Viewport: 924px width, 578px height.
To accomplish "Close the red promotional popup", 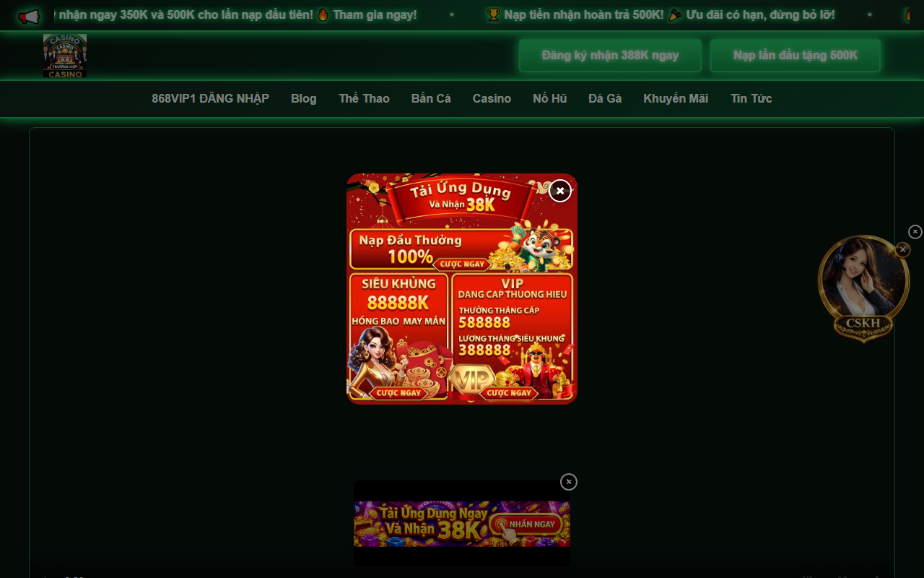I will 560,191.
